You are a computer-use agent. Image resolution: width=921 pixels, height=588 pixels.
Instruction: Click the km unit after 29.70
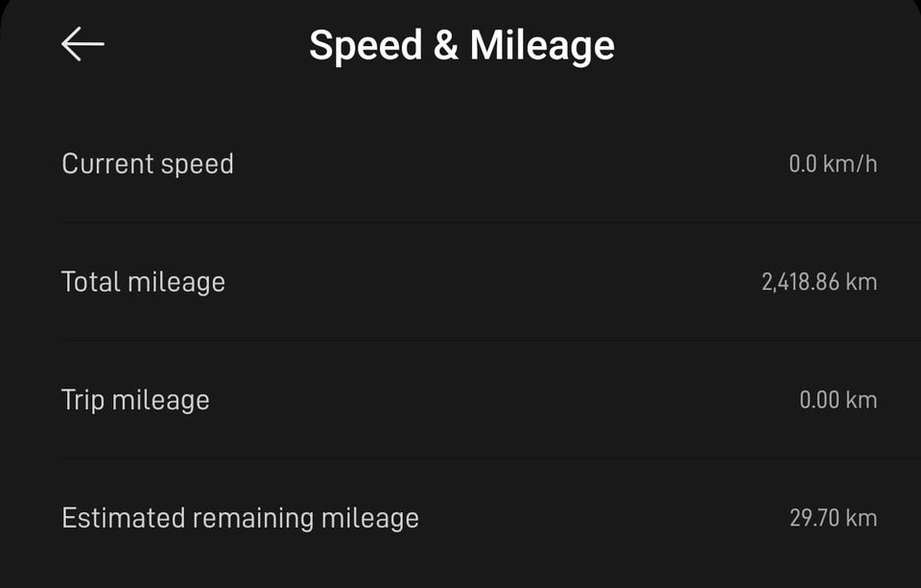[x=862, y=518]
